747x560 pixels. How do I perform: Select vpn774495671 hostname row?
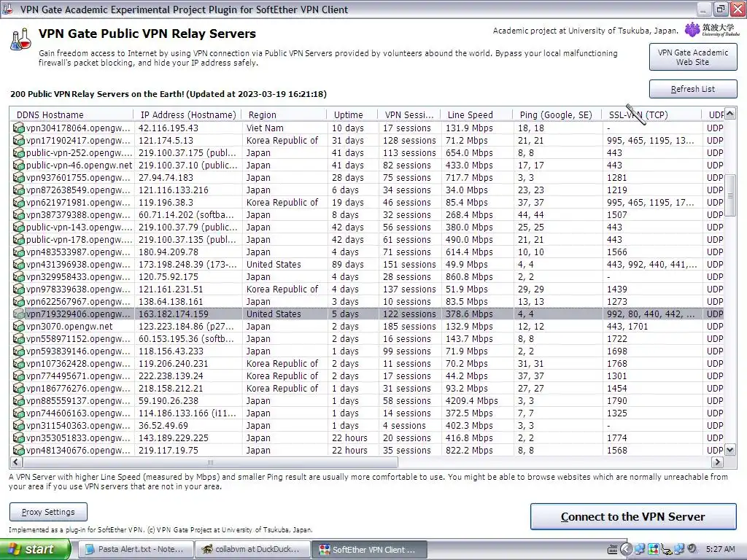click(78, 376)
